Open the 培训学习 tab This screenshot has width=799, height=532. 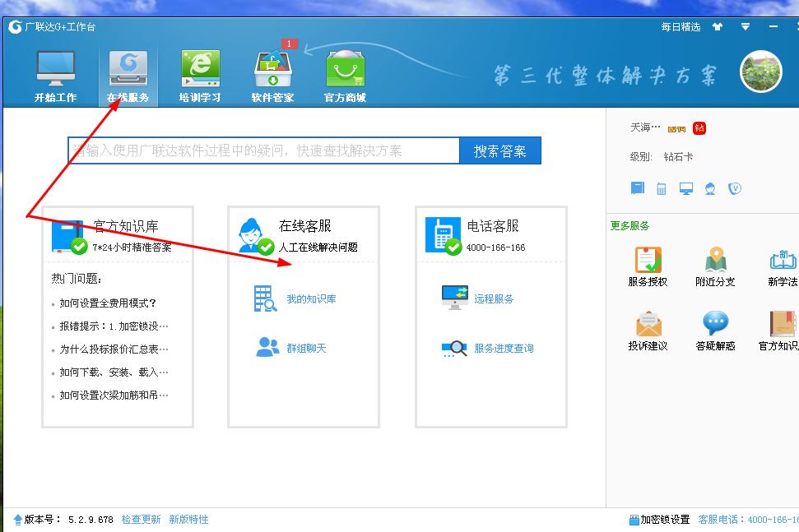[200, 76]
